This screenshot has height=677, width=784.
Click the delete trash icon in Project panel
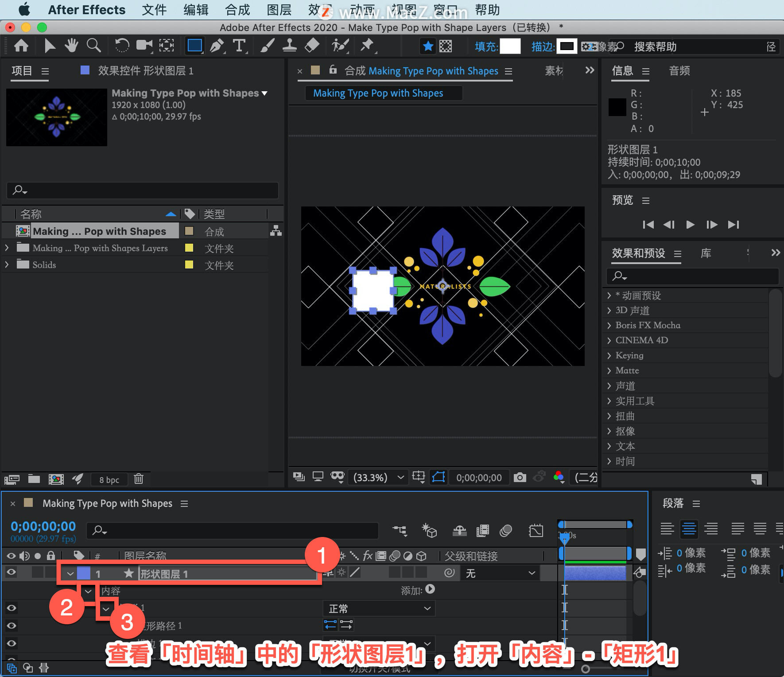[139, 479]
